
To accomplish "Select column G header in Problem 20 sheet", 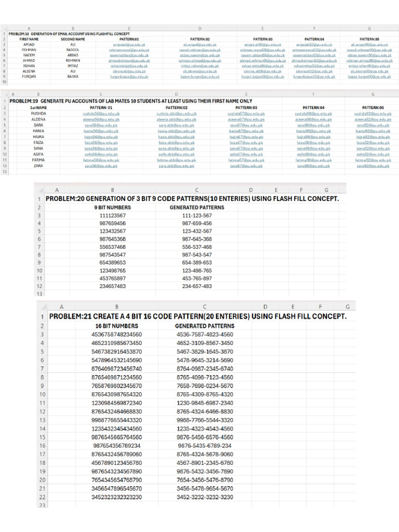I will [326, 190].
